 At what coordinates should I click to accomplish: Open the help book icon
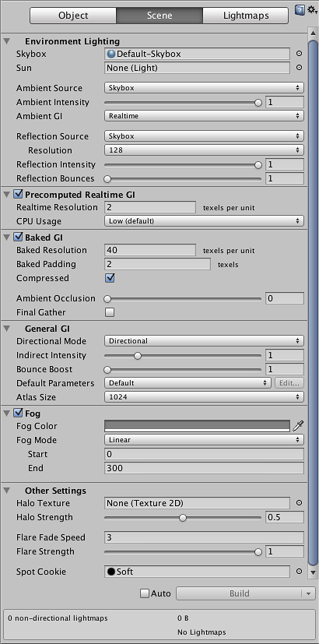(300, 10)
